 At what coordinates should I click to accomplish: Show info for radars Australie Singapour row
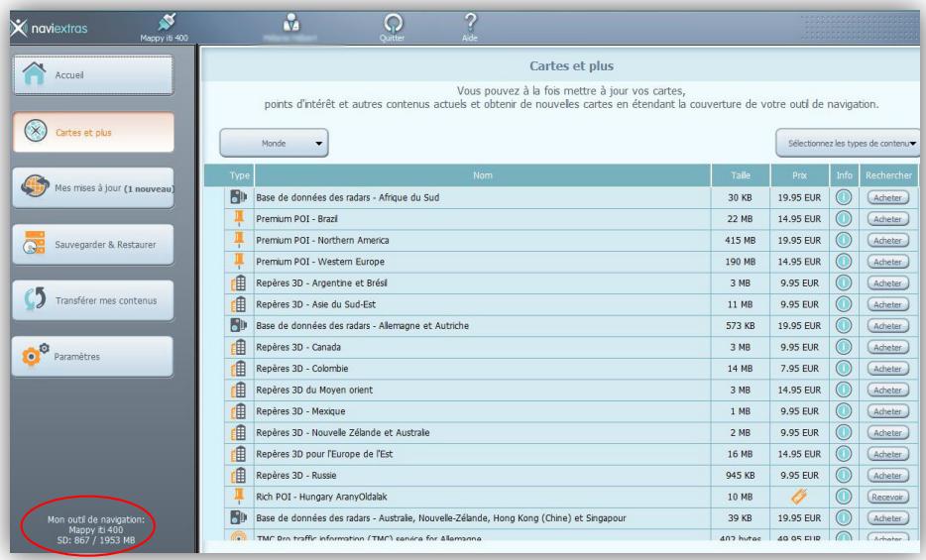point(844,517)
